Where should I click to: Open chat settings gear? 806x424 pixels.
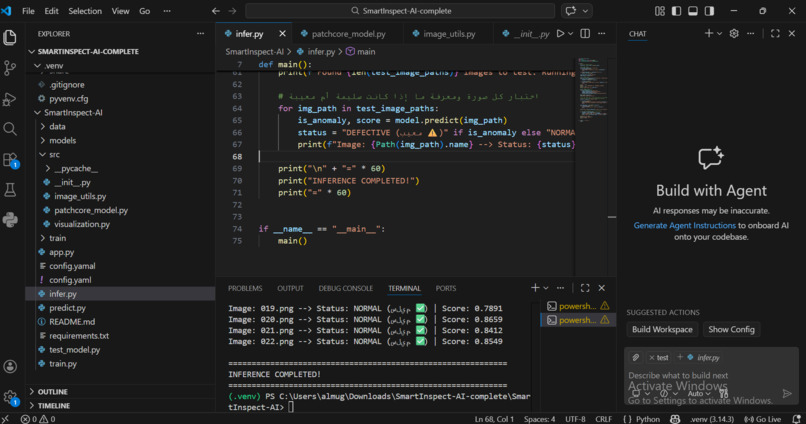pos(734,33)
